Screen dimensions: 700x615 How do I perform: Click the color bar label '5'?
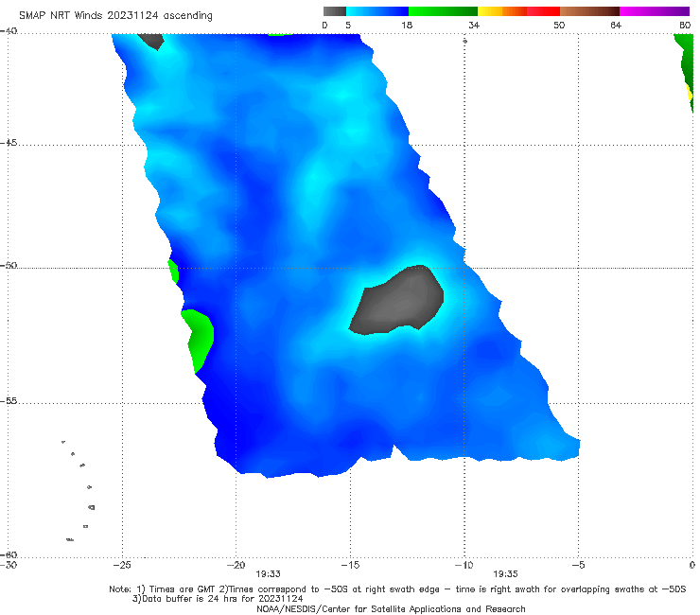pos(348,26)
